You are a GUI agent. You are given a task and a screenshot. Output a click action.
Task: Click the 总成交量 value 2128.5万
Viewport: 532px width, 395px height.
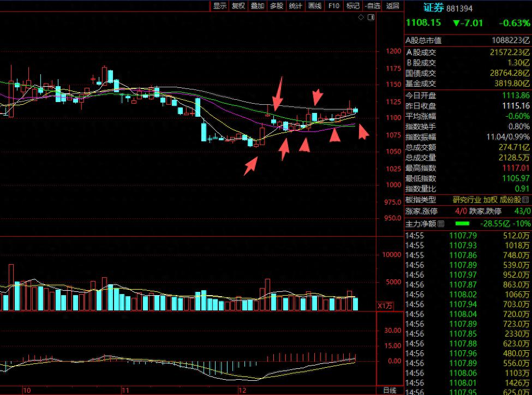point(514,158)
